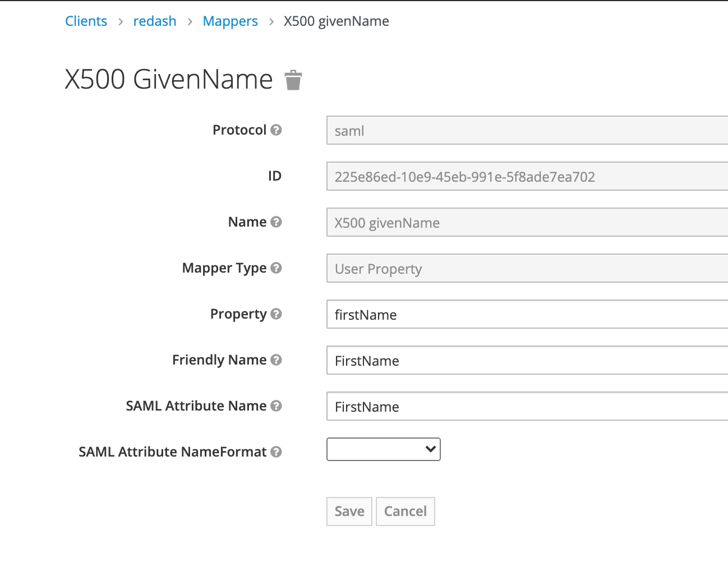The image size is (728, 562).
Task: Select the Mapper Type field showing User Property
Action: click(527, 268)
